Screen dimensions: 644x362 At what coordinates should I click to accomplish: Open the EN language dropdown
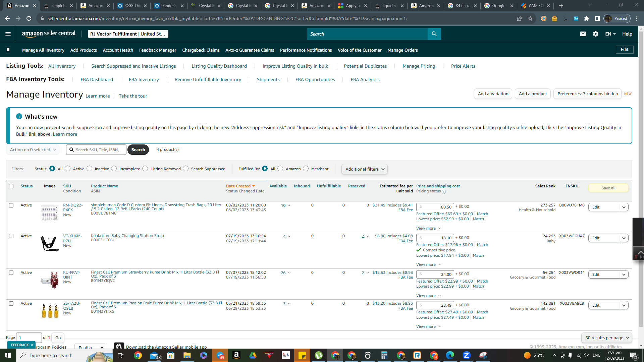pos(610,34)
